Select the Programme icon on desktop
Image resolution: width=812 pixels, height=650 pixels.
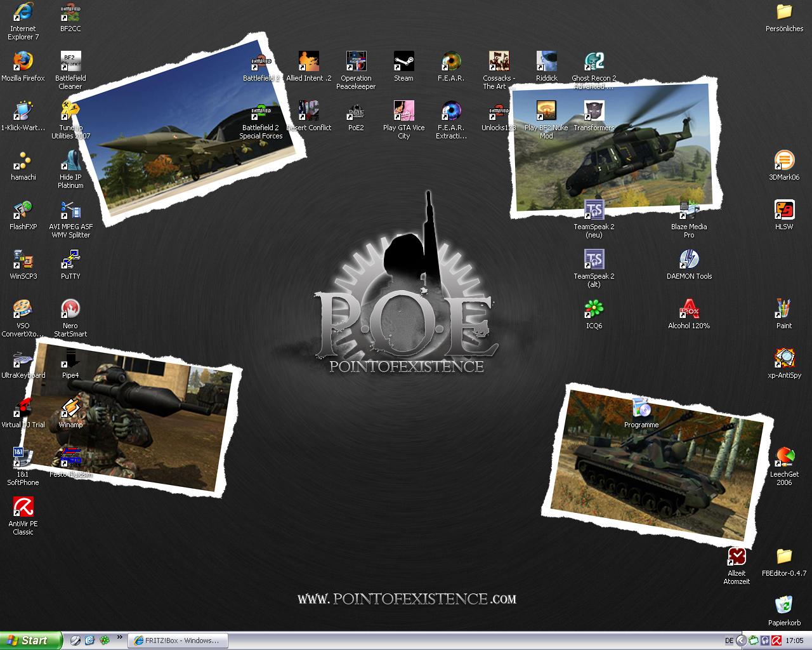(641, 408)
